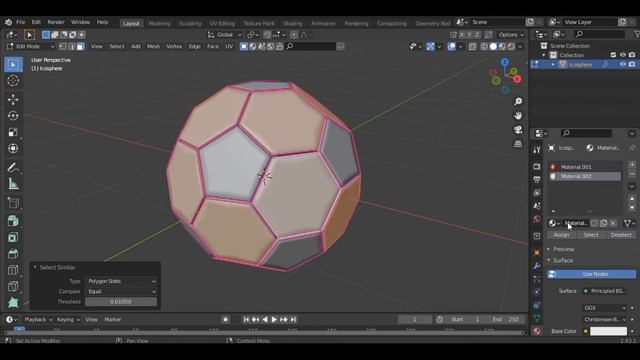Open Global transform orientation dropdown
This screenshot has height=360, width=640.
[224, 35]
